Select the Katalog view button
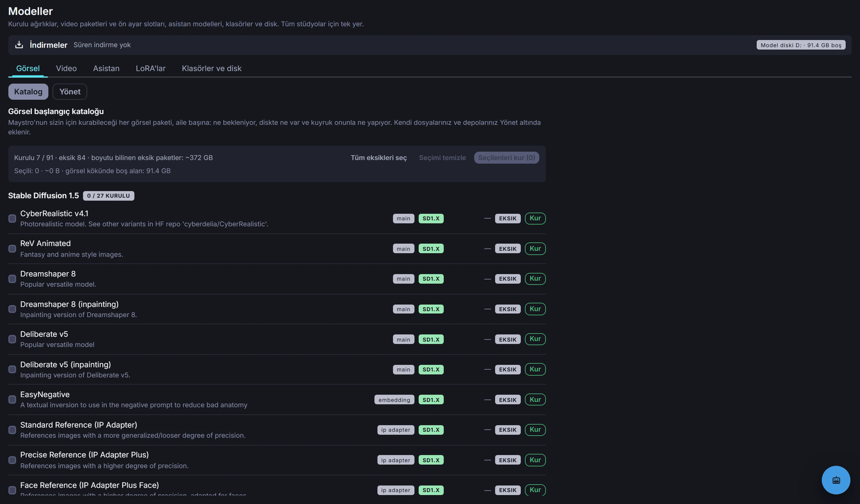 pyautogui.click(x=28, y=91)
